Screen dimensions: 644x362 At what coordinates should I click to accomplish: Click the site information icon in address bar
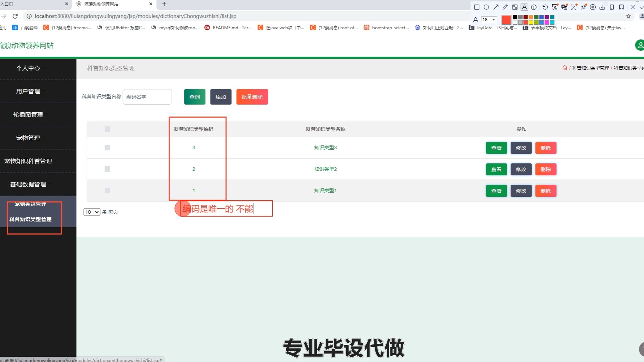tap(29, 16)
